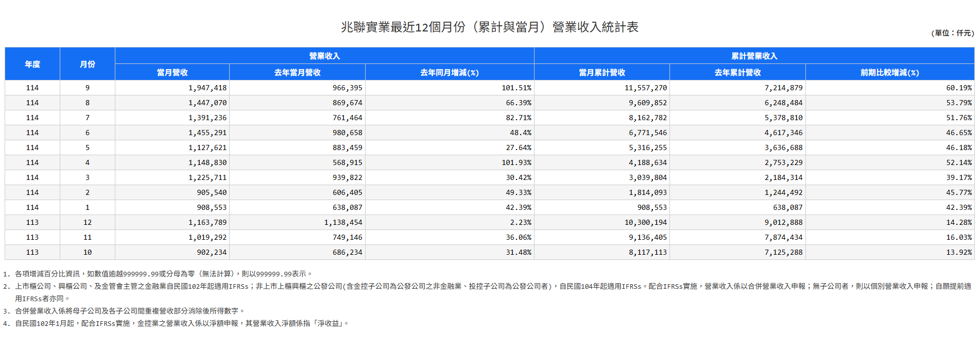This screenshot has height=345, width=980.
Task: Click the 單位：仟元 unit label
Action: [x=952, y=33]
